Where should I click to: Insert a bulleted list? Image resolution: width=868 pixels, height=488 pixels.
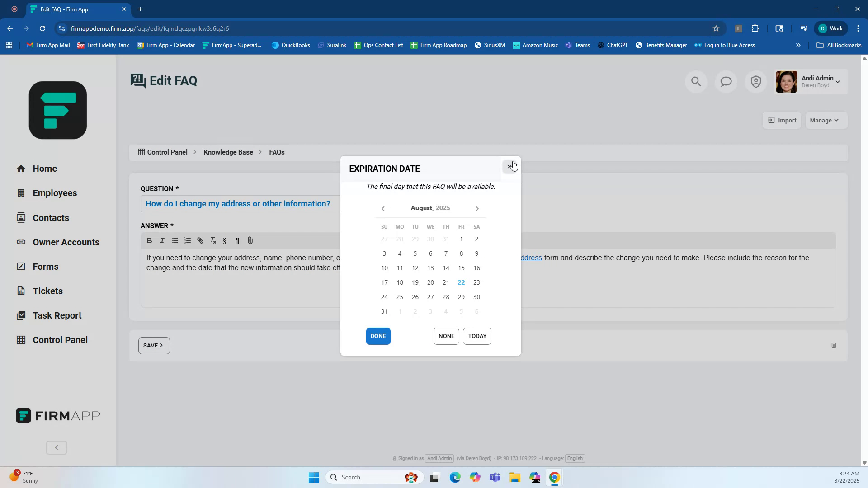[175, 241]
